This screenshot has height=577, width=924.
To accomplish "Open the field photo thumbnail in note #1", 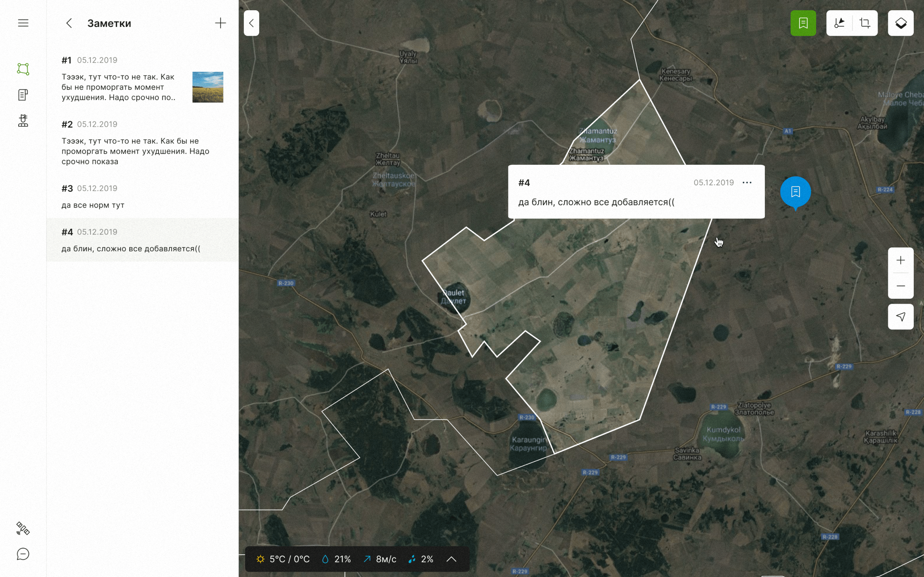I will 208,87.
